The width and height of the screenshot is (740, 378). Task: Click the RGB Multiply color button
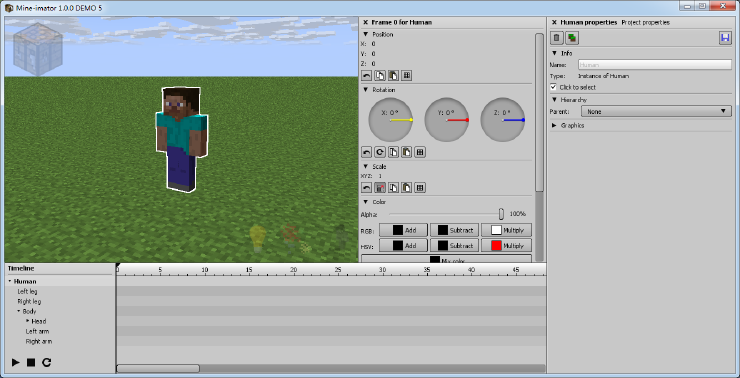[x=506, y=230]
